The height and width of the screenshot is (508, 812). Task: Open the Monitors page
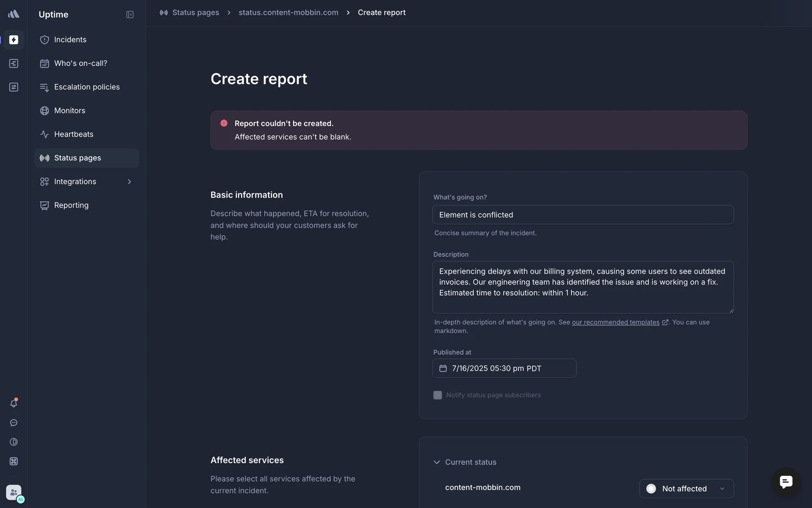(x=70, y=110)
